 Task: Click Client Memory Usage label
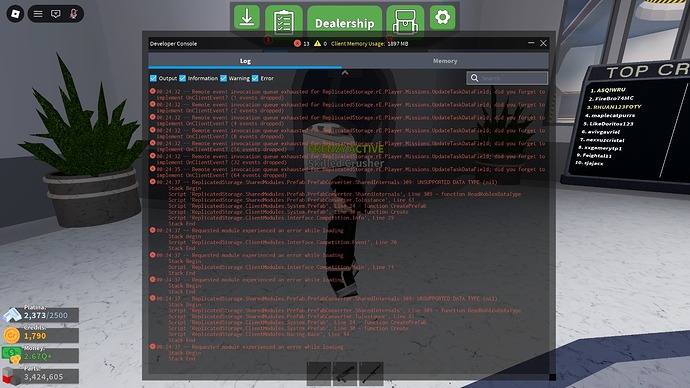tap(358, 44)
